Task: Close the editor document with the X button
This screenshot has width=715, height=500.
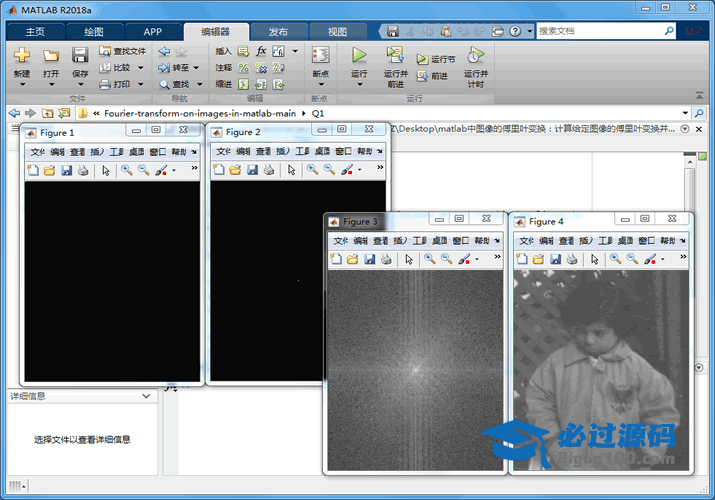Action: (x=699, y=129)
